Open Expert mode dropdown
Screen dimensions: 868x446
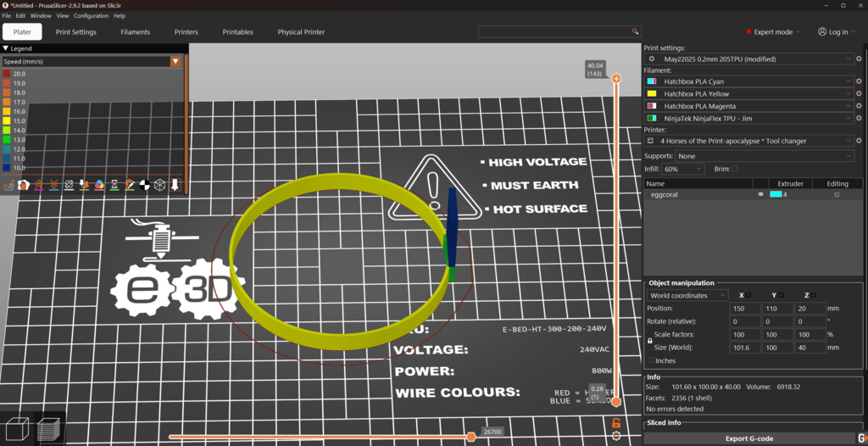coord(773,32)
